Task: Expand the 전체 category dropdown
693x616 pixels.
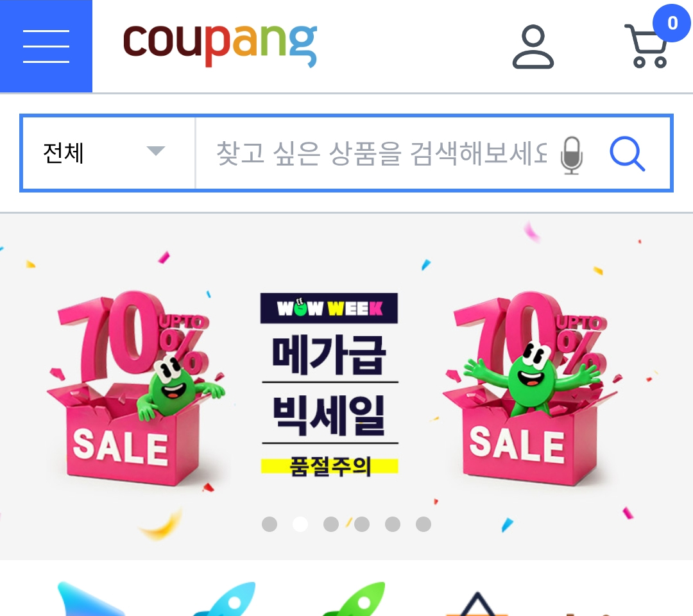Action: click(108, 153)
